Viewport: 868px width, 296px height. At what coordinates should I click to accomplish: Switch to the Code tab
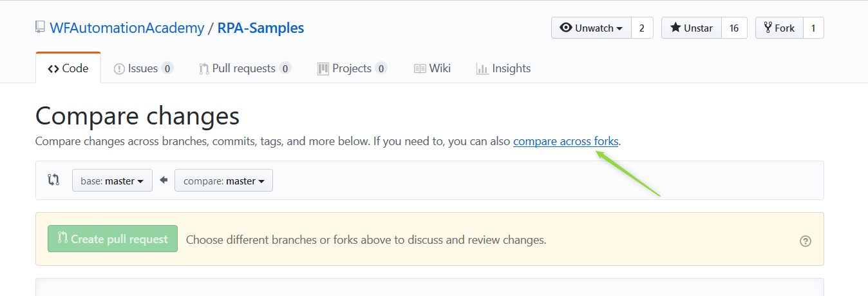pyautogui.click(x=68, y=68)
